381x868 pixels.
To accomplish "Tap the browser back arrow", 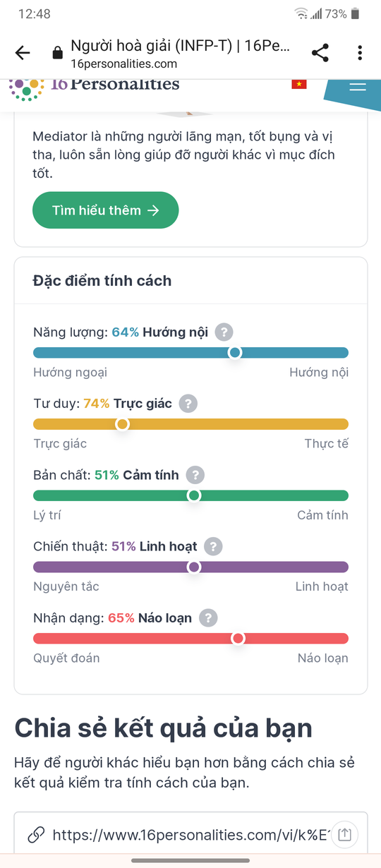I will pyautogui.click(x=23, y=53).
